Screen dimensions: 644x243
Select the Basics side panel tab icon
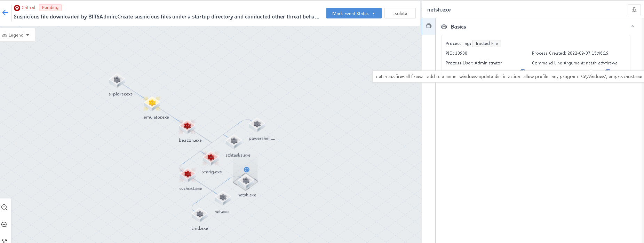click(429, 26)
